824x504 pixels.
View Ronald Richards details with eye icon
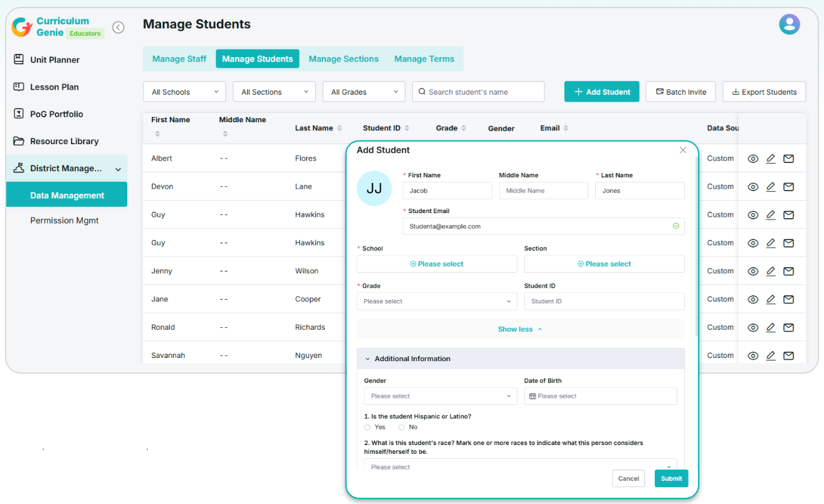753,328
